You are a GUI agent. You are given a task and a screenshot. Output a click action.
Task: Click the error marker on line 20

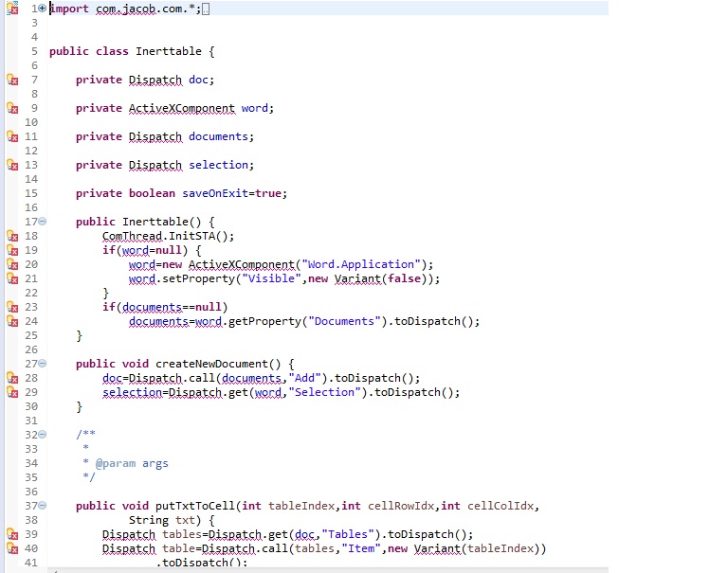(12, 264)
